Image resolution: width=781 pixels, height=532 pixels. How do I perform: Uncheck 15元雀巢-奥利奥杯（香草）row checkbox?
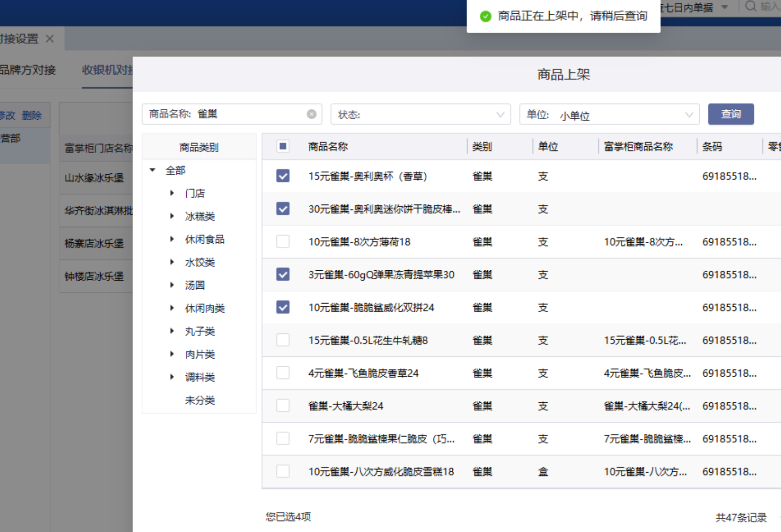(283, 176)
